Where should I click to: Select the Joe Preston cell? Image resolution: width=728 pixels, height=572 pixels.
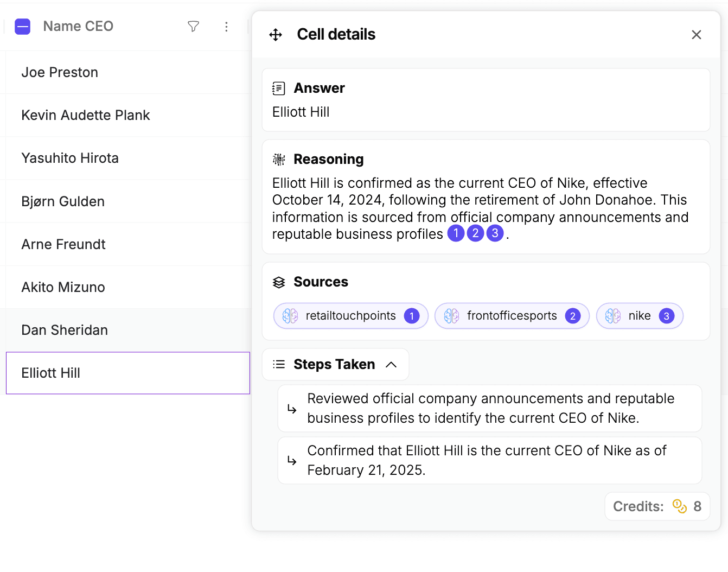pyautogui.click(x=128, y=72)
